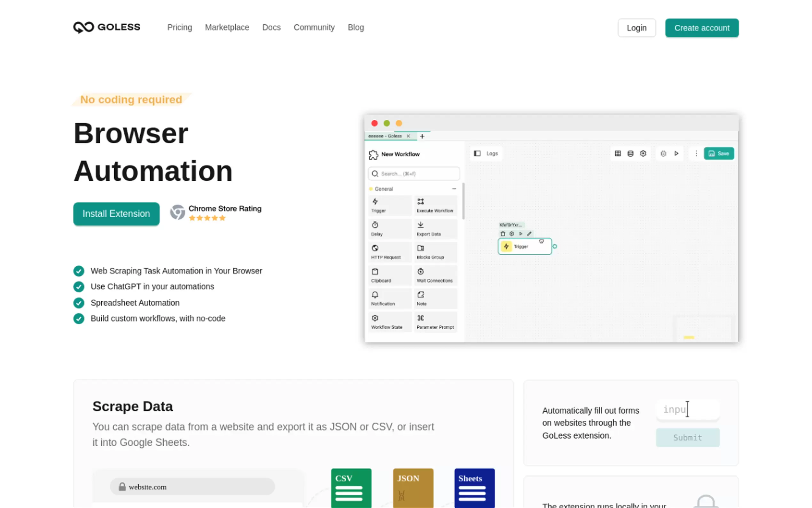Open the Pricing nav link
The width and height of the screenshot is (812, 508).
coord(180,28)
